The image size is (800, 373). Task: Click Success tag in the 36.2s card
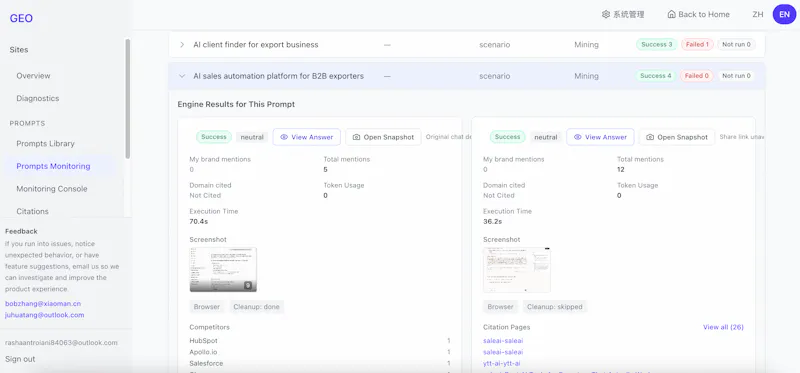pos(508,137)
